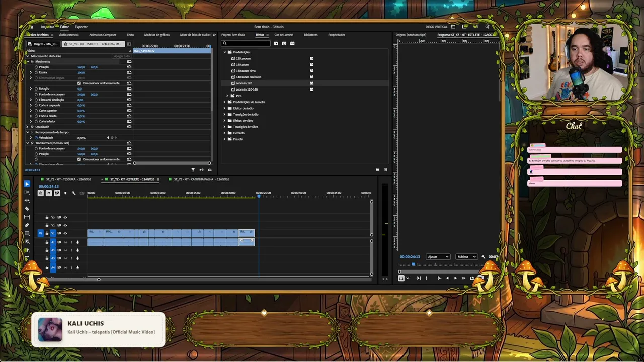Open the program monitor settings wrench
The height and width of the screenshot is (362, 644).
483,257
